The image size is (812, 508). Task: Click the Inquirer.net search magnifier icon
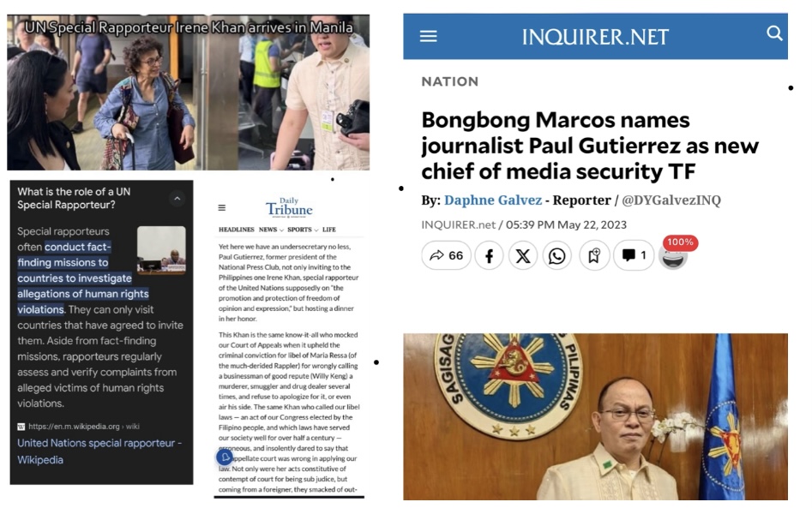pos(774,33)
